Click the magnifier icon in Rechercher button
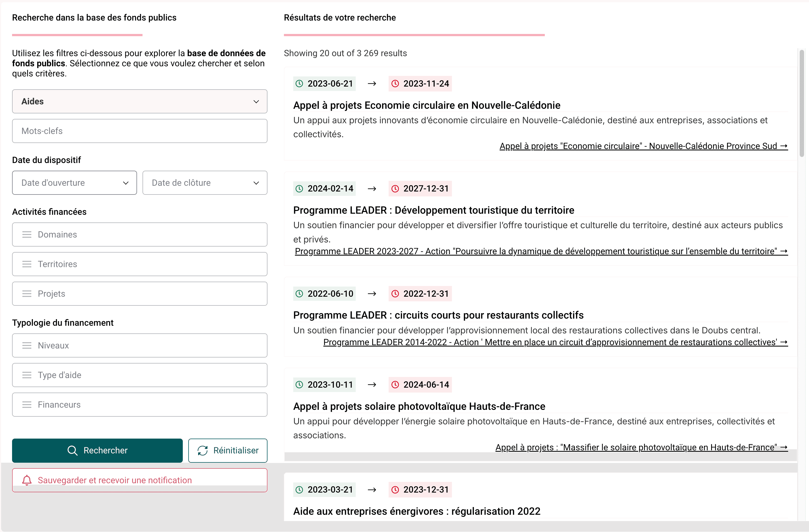The height and width of the screenshot is (532, 809). point(72,450)
